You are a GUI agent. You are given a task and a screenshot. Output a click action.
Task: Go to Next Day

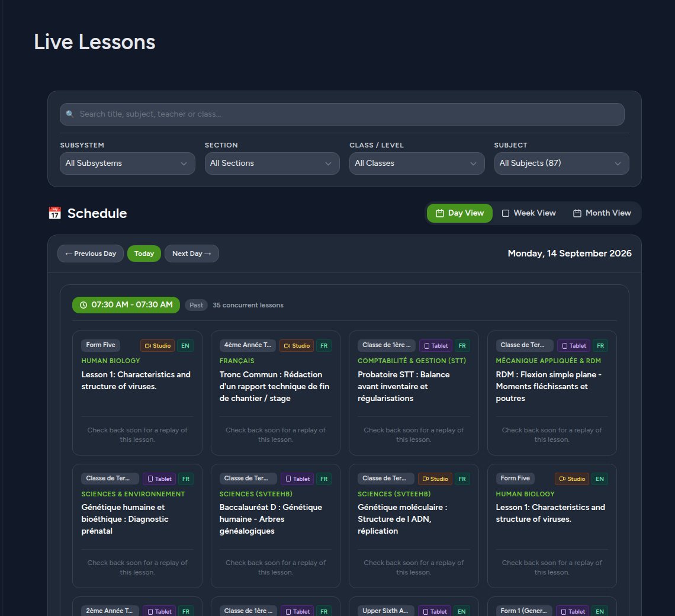(x=192, y=254)
